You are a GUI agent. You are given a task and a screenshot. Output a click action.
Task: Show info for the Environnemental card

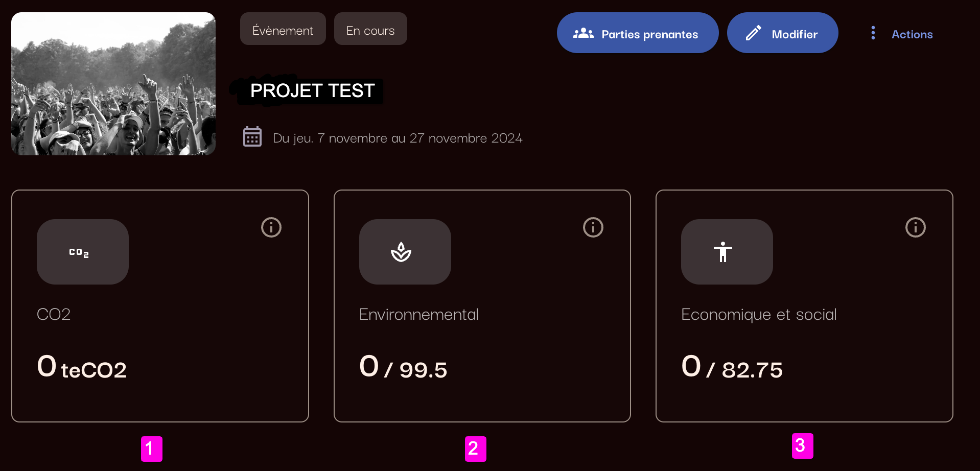(593, 227)
